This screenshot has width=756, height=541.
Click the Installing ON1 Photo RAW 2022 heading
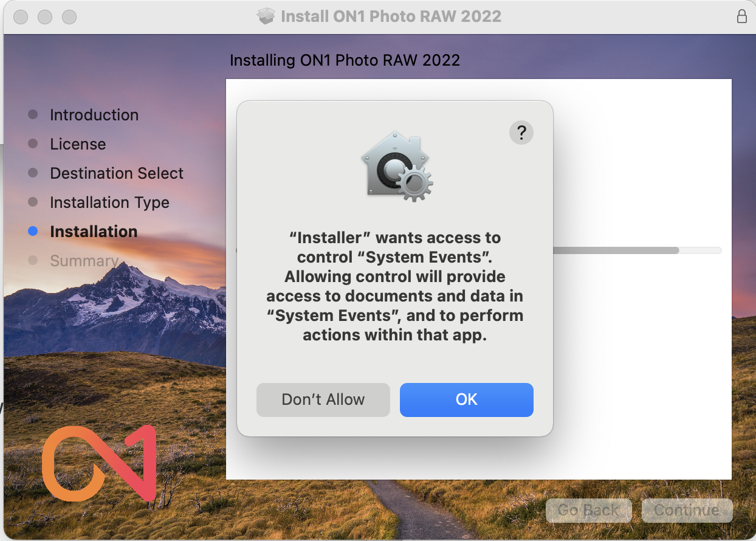coord(345,60)
